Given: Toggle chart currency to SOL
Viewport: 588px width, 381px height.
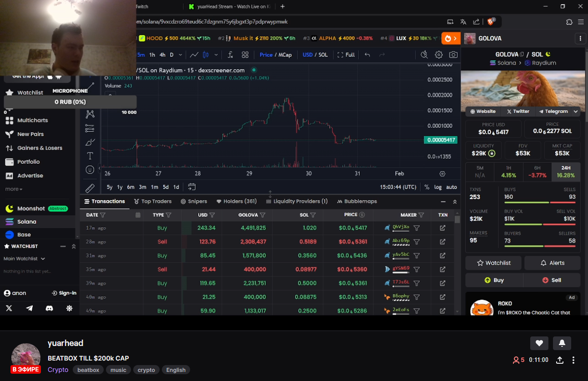Looking at the screenshot, I should [323, 55].
